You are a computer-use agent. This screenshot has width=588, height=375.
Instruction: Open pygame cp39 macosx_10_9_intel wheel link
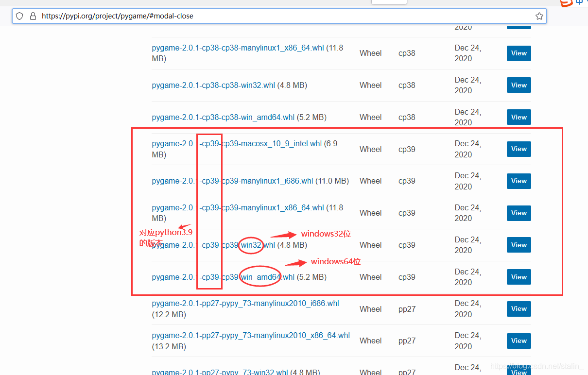[x=237, y=144]
